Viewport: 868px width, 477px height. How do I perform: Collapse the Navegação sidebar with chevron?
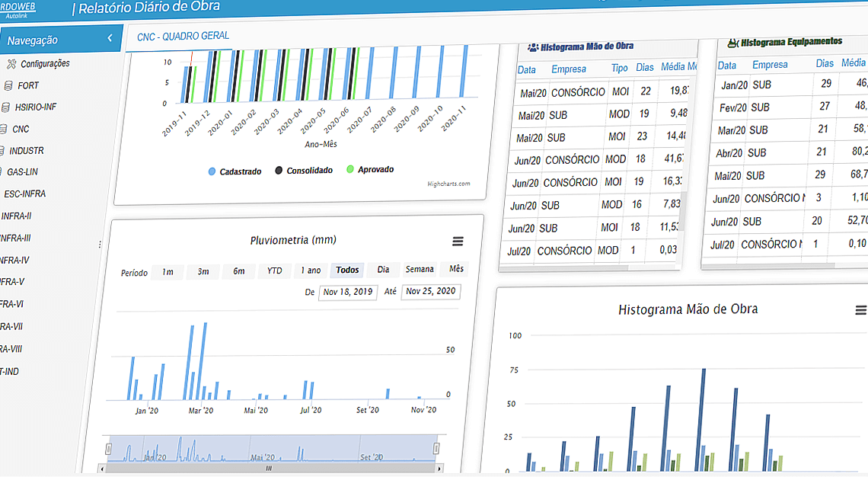click(110, 38)
